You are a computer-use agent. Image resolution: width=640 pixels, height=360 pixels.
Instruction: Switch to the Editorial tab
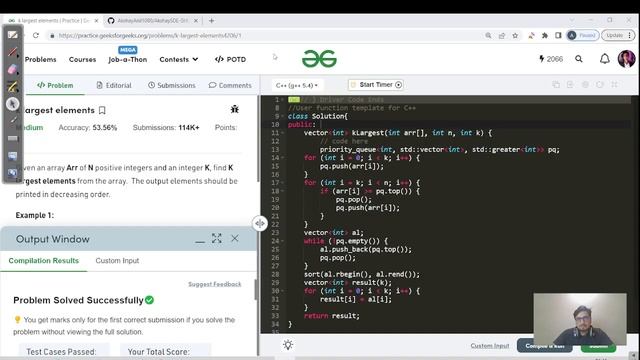(x=114, y=85)
